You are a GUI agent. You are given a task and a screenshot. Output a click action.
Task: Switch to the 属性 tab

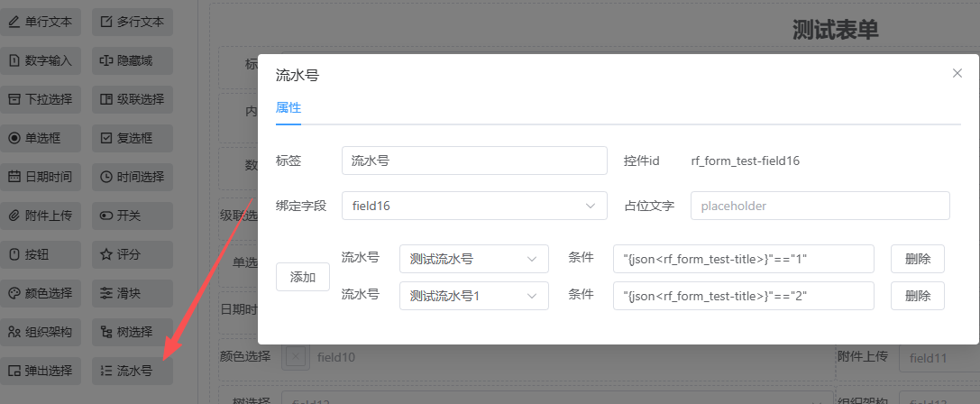(x=289, y=107)
